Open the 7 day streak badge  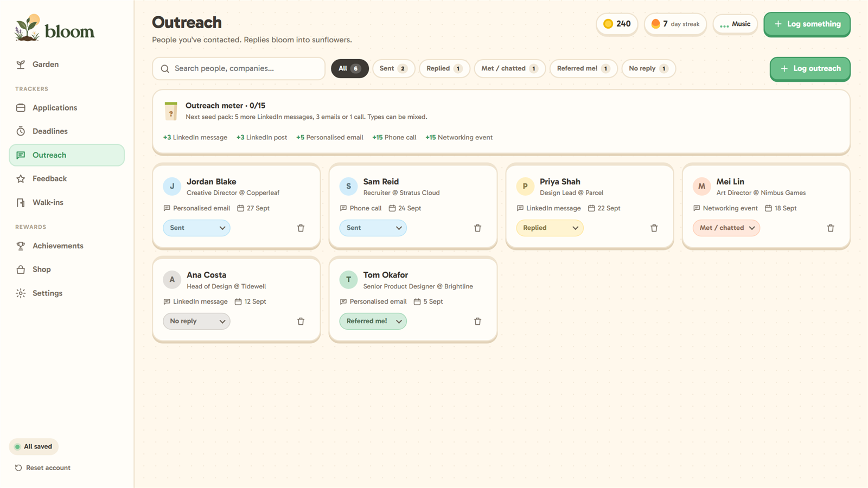[x=675, y=24]
